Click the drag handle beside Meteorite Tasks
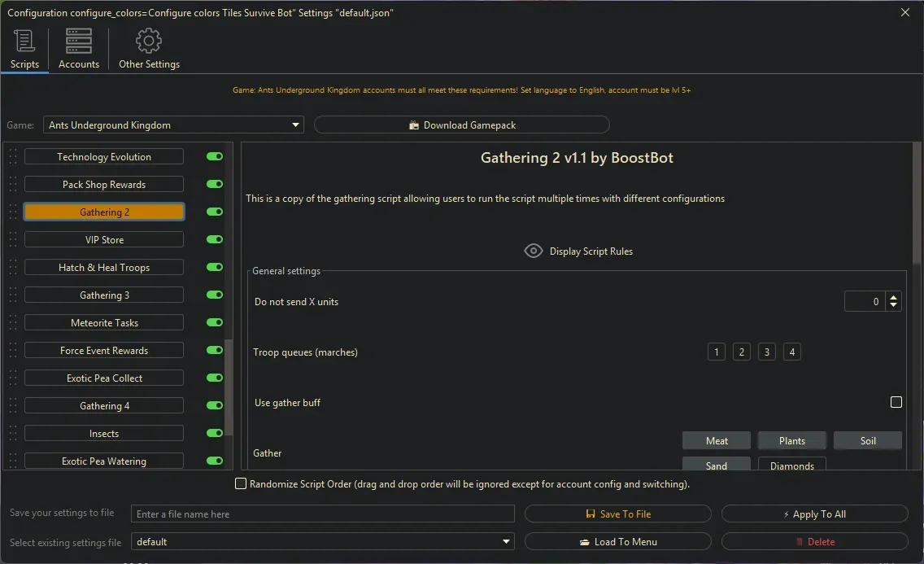Image resolution: width=924 pixels, height=564 pixels. (x=13, y=323)
